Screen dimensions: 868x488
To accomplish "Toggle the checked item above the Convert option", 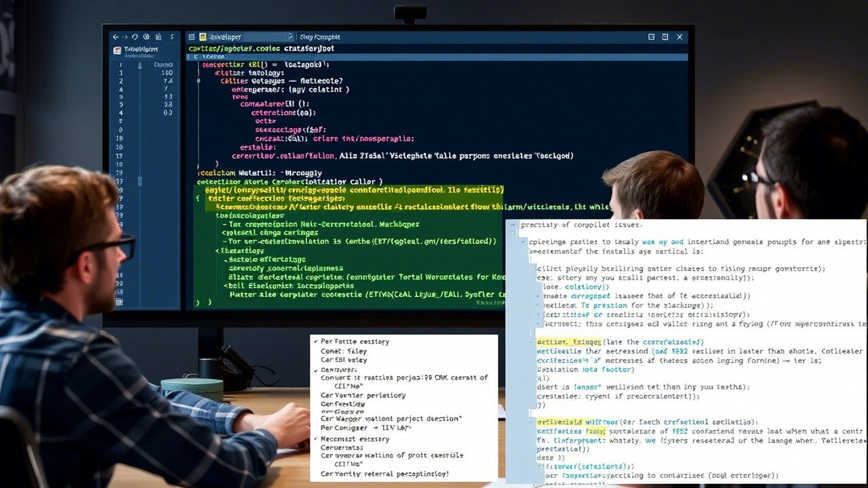I will (315, 369).
